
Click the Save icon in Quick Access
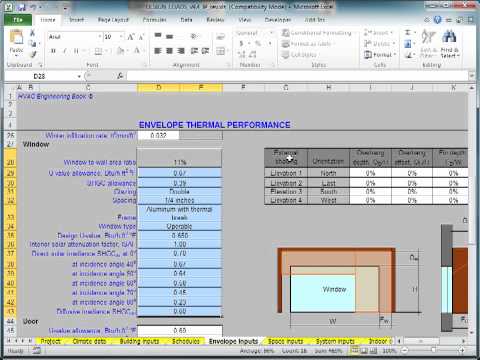[22, 7]
